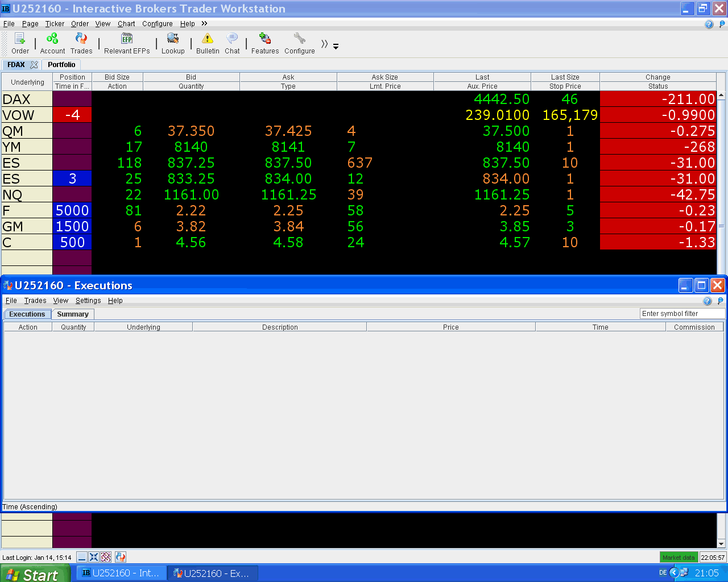Close the FDAX tab with its X icon
This screenshot has width=728, height=582.
[34, 65]
